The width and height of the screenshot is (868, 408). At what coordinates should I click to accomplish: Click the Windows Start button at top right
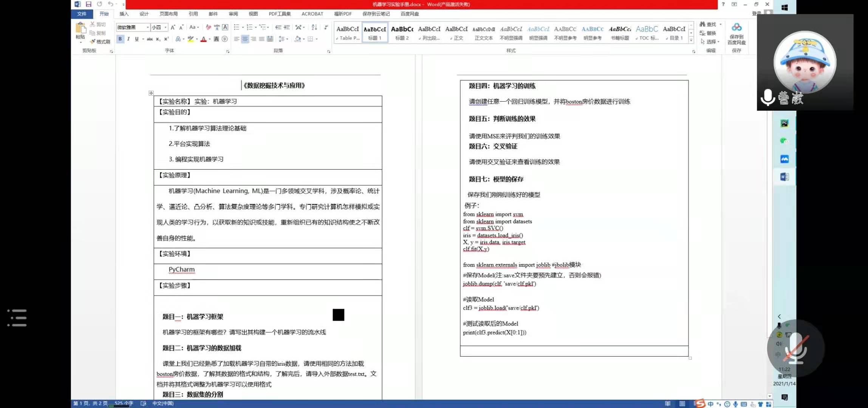click(784, 7)
